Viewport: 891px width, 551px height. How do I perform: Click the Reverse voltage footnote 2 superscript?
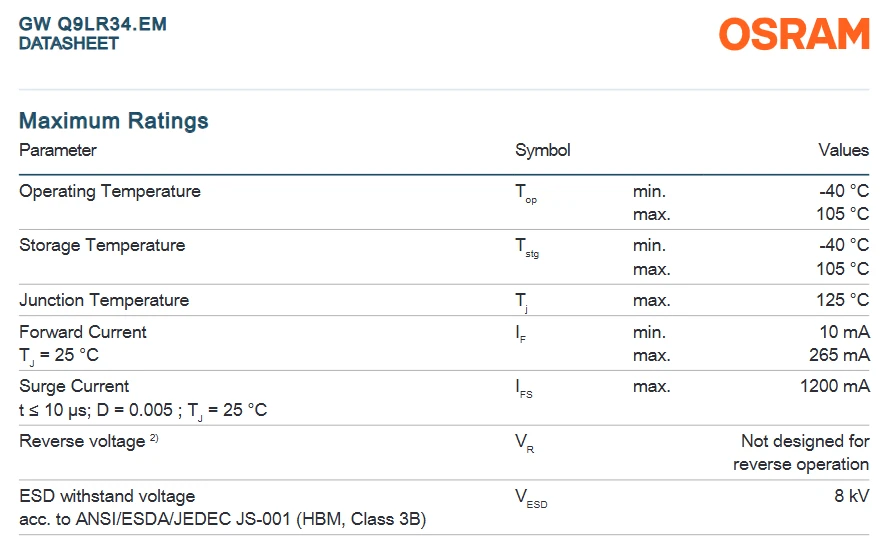click(154, 437)
